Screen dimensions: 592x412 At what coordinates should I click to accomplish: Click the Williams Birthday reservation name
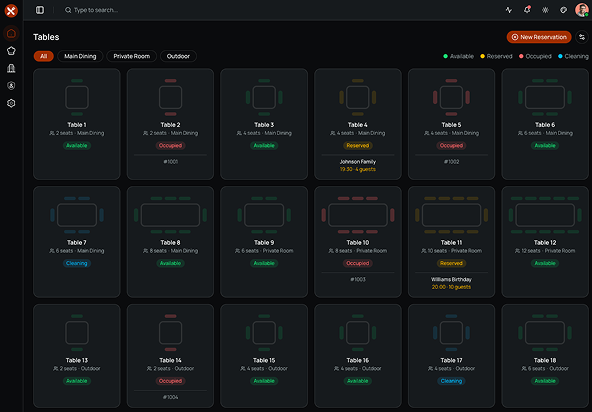coord(452,279)
